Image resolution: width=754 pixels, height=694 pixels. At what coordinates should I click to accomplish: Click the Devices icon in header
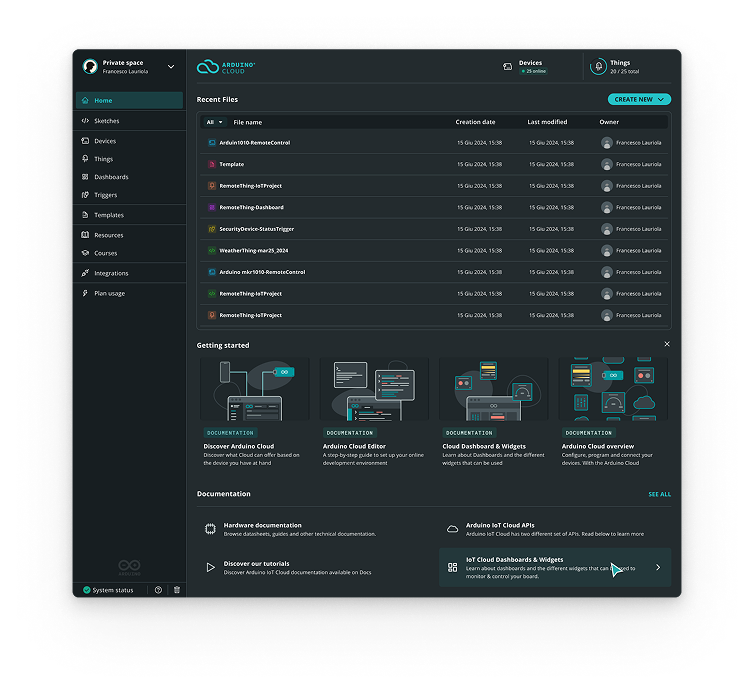(x=507, y=67)
